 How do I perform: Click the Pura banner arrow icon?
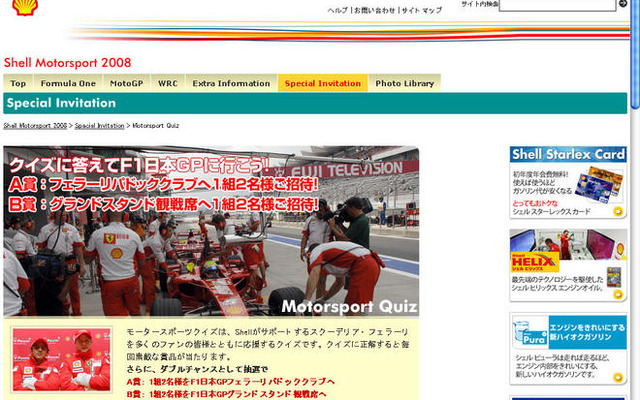click(x=618, y=378)
